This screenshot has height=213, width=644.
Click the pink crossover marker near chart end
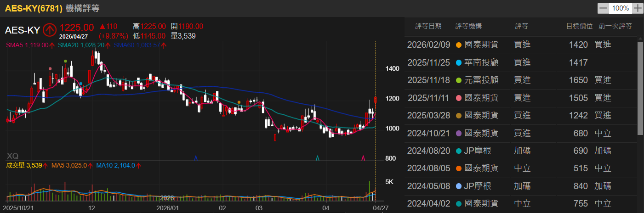tap(363, 158)
